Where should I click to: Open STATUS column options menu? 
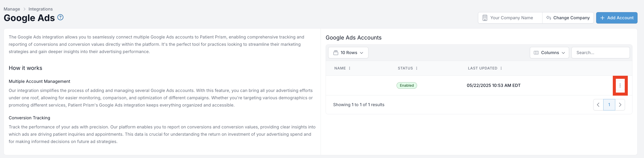pyautogui.click(x=416, y=68)
